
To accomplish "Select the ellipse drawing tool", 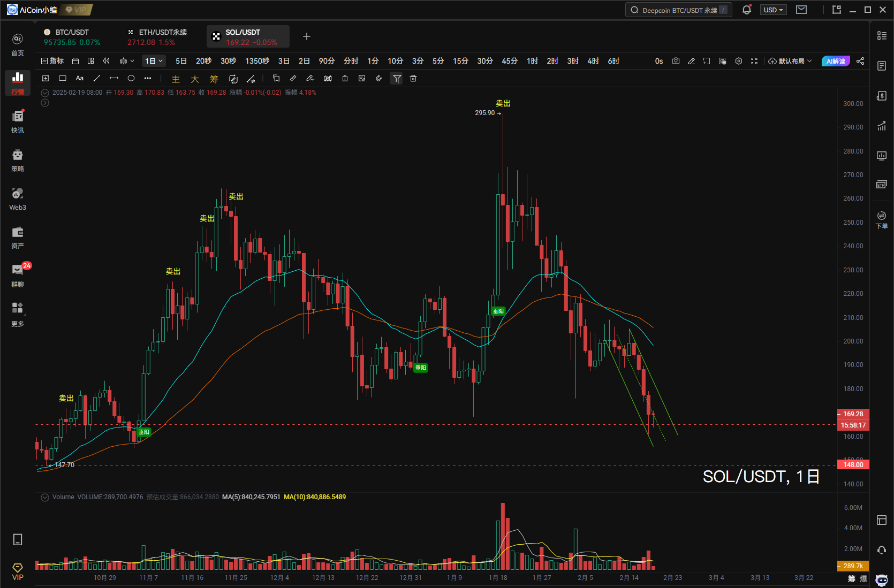I will 131,78.
